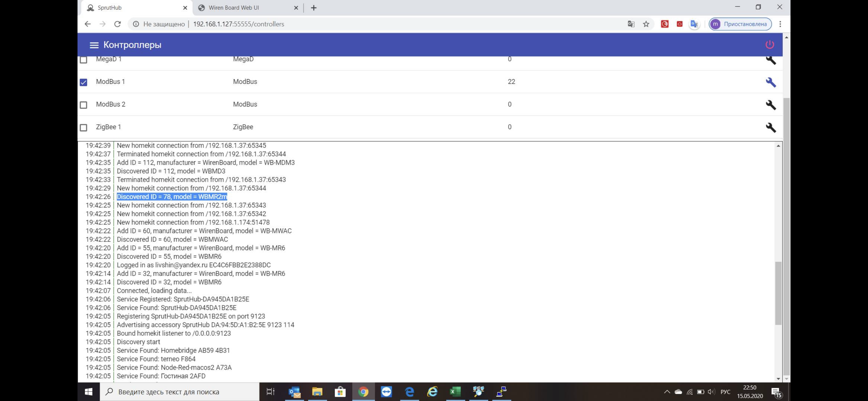Click the power icon in the blue header
The image size is (868, 401).
click(770, 44)
